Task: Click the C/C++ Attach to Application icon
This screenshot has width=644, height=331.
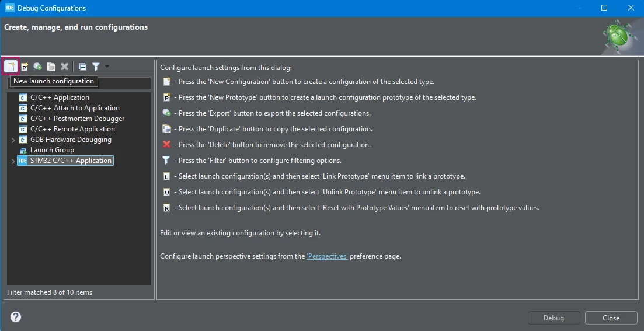Action: click(x=23, y=109)
